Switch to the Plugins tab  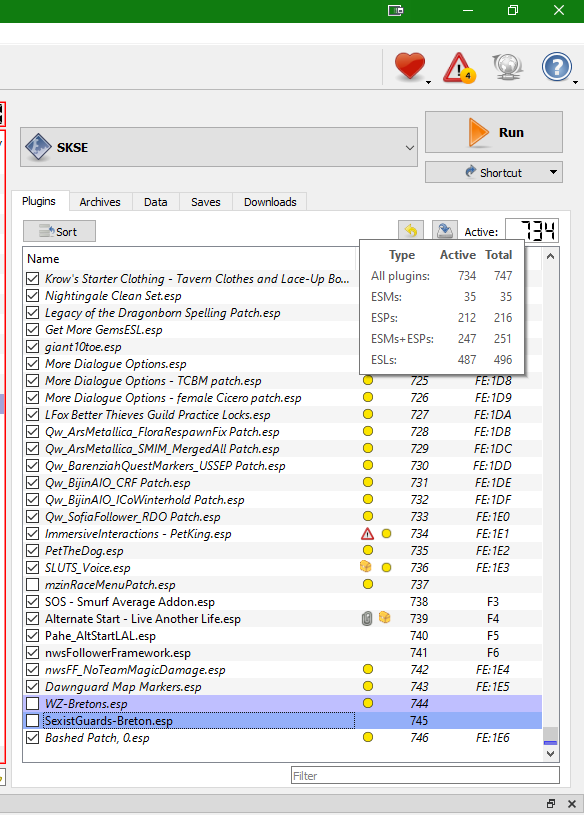click(39, 201)
